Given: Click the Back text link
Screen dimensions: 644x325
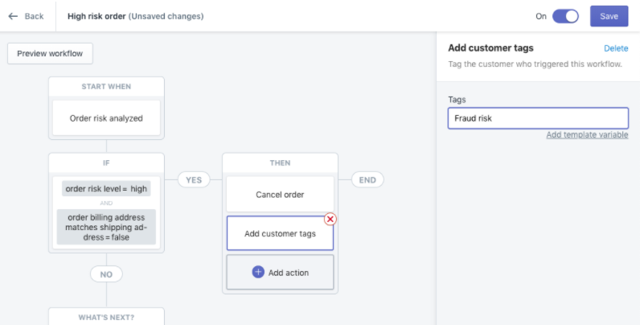Looking at the screenshot, I should [x=34, y=16].
